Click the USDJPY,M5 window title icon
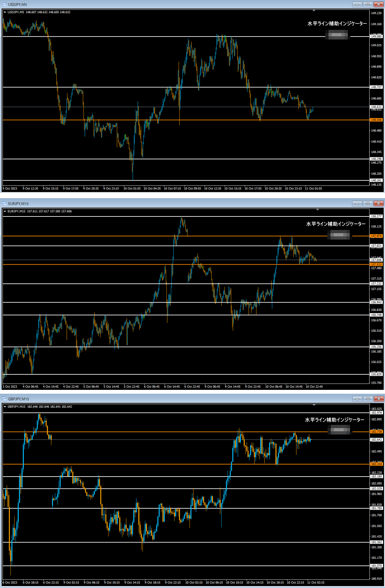Image resolution: width=385 pixels, height=588 pixels. point(4,4)
